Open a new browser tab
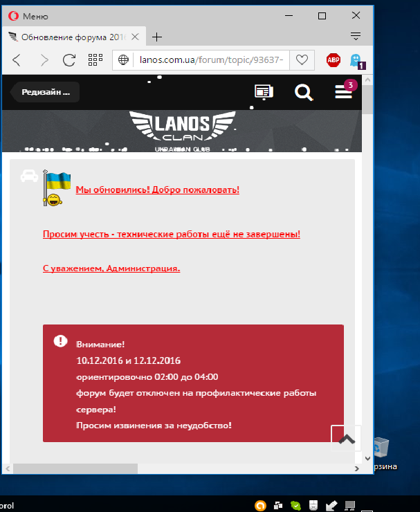Screen dimensions: 420x512 [x=157, y=37]
